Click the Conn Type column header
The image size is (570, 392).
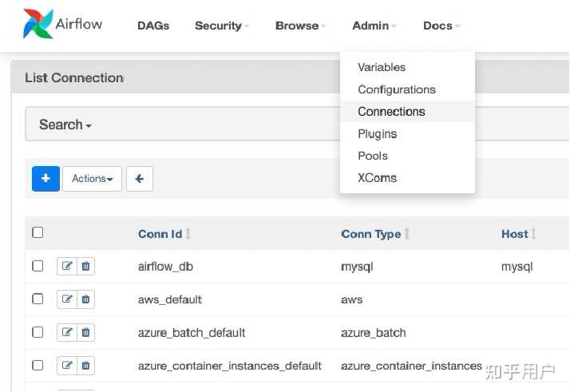click(371, 234)
